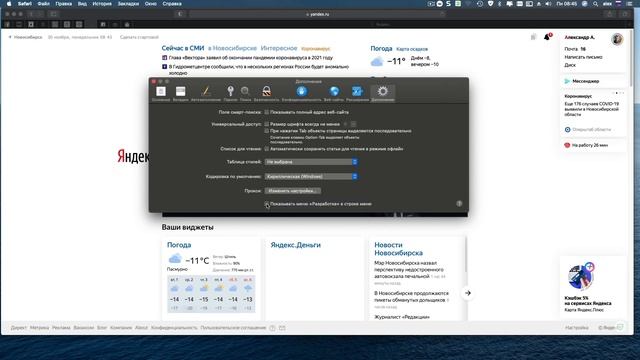
Task: Click the help question mark in preferences
Action: point(459,203)
